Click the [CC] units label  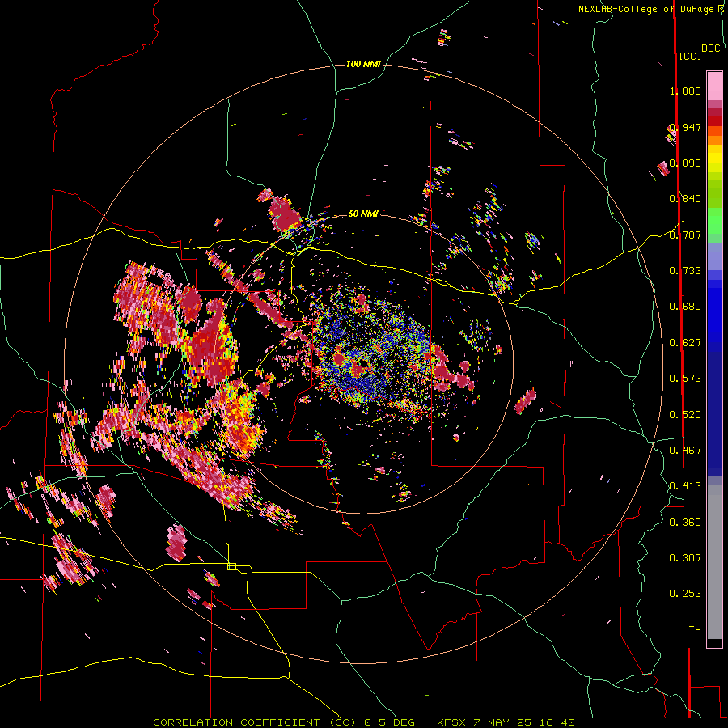click(690, 56)
